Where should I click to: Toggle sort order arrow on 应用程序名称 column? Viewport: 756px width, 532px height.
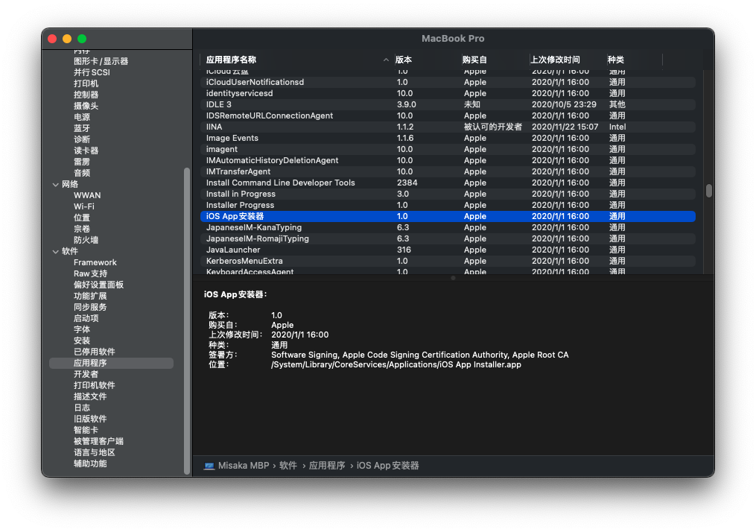386,60
